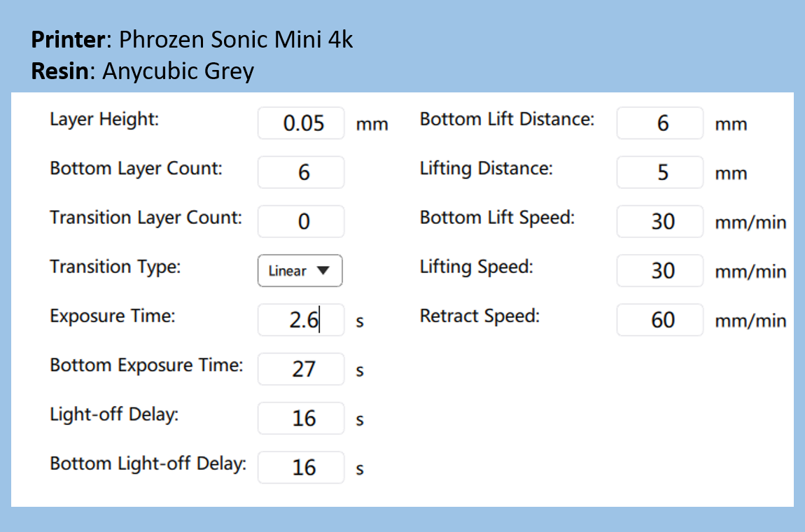The width and height of the screenshot is (805, 532).
Task: Click the Printer Phrozen Sonic Mini 4k heading
Action: click(x=192, y=39)
